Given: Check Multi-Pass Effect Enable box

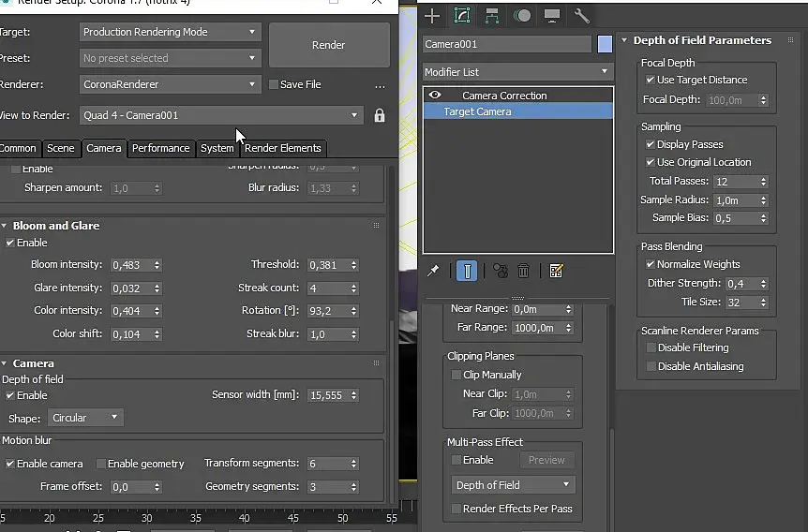Looking at the screenshot, I should coord(456,460).
